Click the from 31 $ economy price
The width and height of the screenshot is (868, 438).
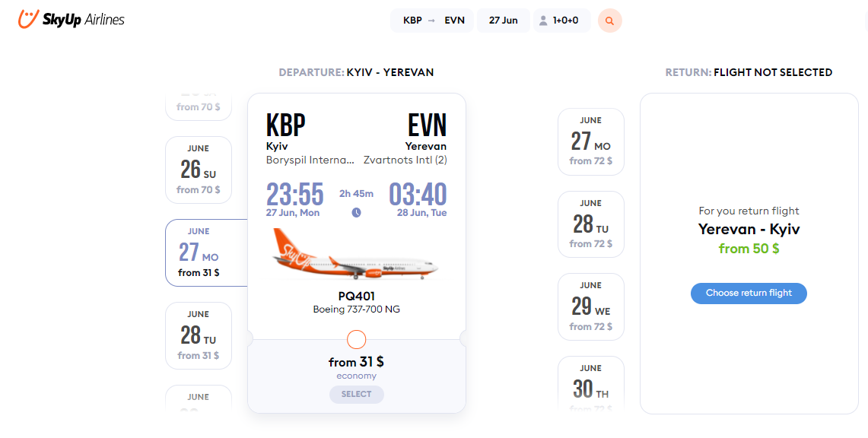356,362
